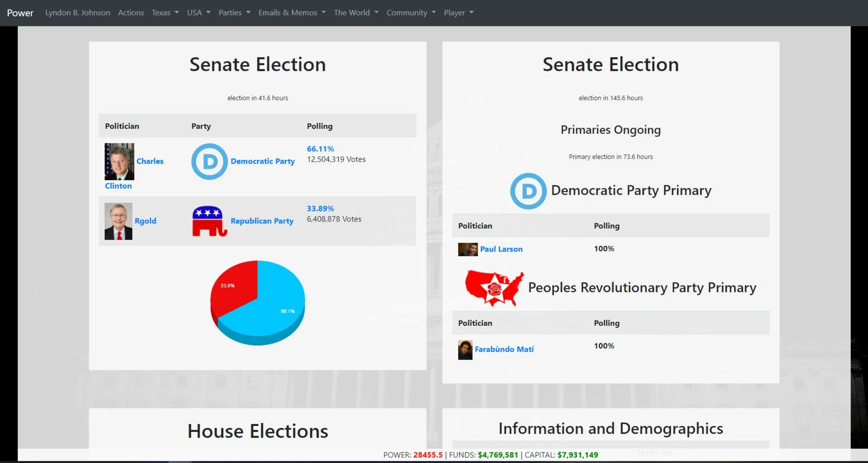Click the Republican Party elephant logo

209,221
